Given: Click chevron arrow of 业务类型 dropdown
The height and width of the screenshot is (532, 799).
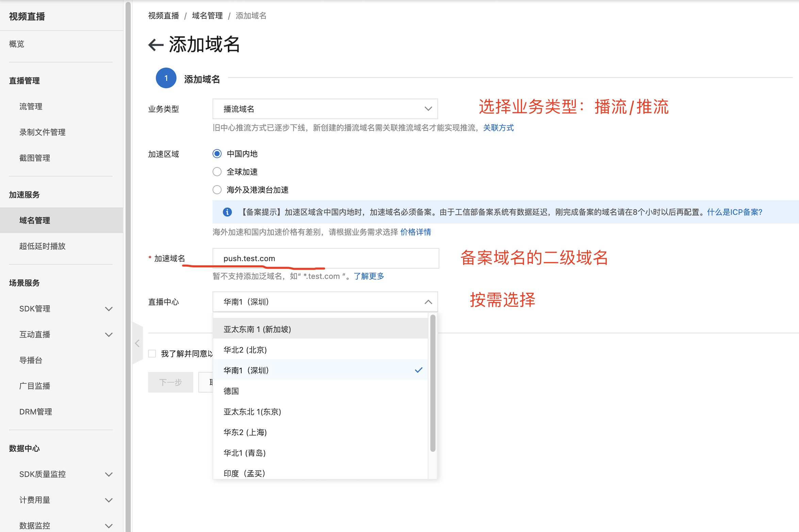Looking at the screenshot, I should pos(428,109).
